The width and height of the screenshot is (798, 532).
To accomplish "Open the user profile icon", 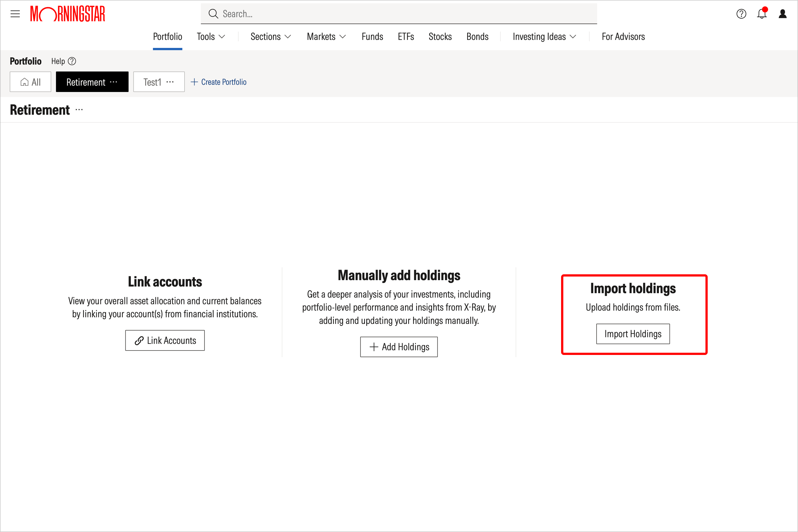I will pos(783,14).
